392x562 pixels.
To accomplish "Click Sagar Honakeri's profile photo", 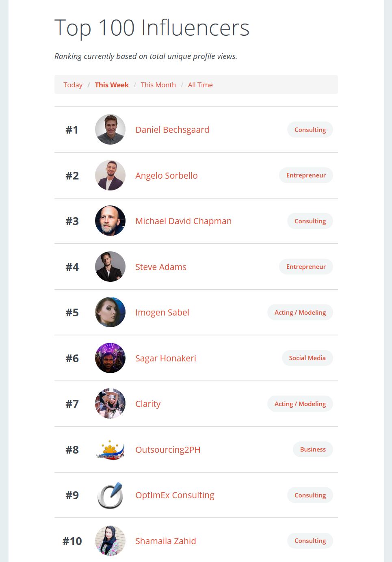I will point(110,358).
